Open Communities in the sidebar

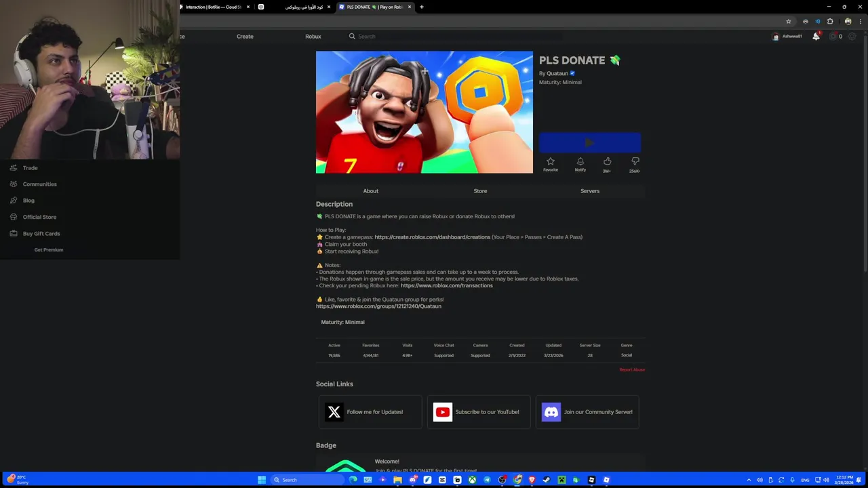(40, 184)
